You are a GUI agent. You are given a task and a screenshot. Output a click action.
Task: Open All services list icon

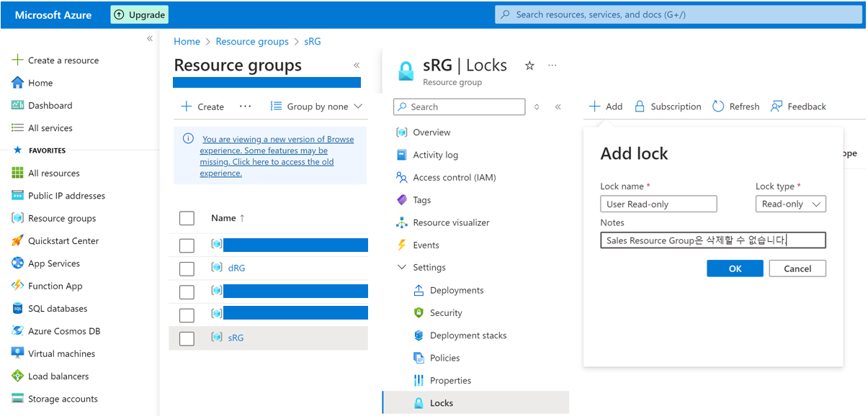click(18, 128)
